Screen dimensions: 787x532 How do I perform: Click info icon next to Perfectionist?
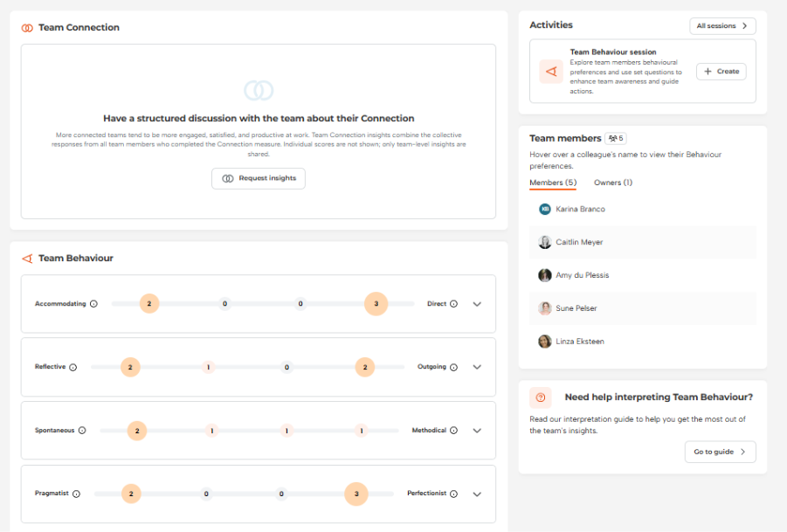click(x=454, y=494)
